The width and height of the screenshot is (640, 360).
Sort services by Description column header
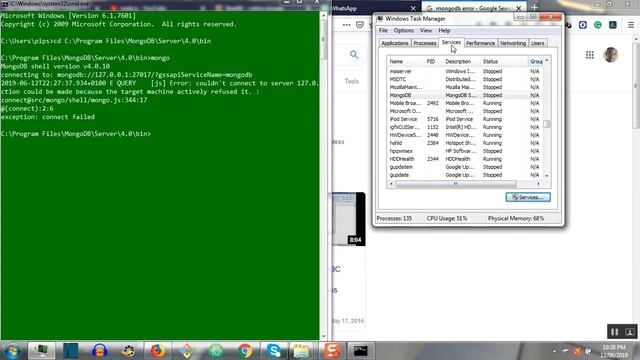point(462,61)
